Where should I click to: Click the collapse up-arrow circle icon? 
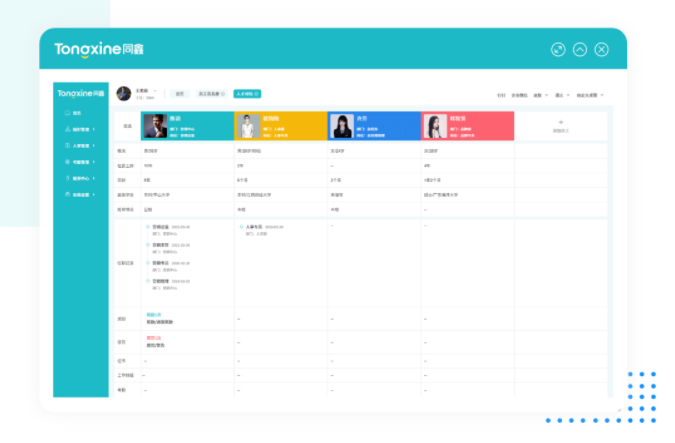click(580, 49)
